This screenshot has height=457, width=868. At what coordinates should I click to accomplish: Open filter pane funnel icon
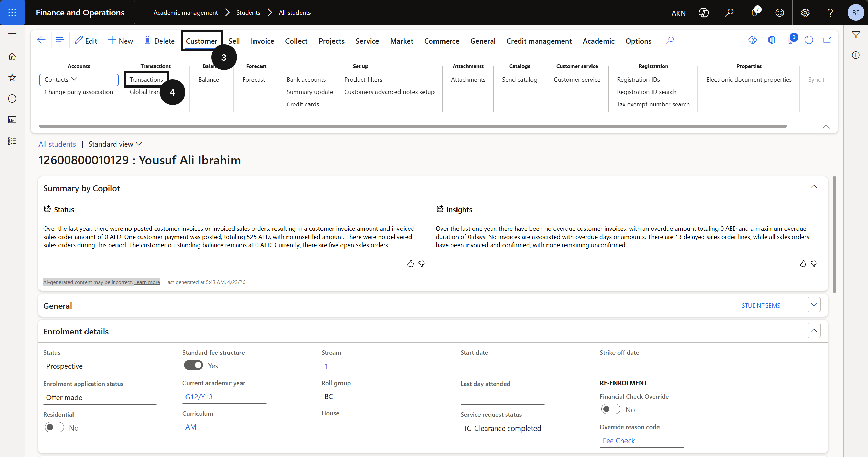click(x=856, y=35)
